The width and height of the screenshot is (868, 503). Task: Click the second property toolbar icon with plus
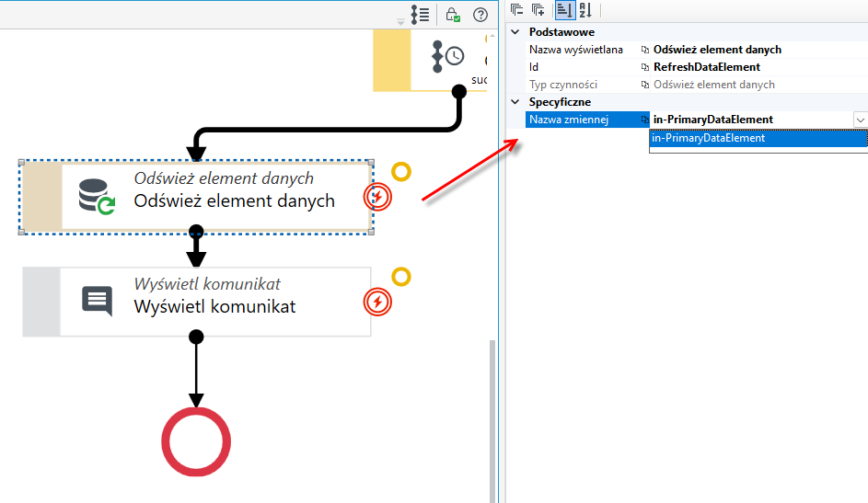tap(538, 10)
